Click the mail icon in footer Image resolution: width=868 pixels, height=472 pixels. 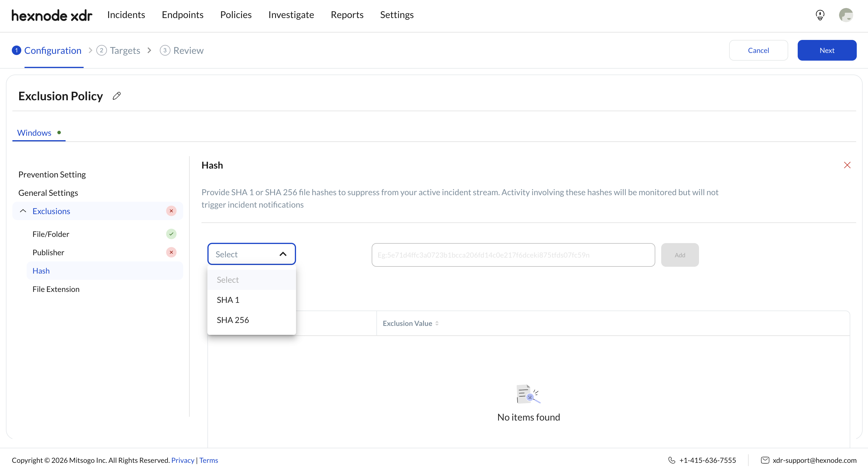[765, 460]
